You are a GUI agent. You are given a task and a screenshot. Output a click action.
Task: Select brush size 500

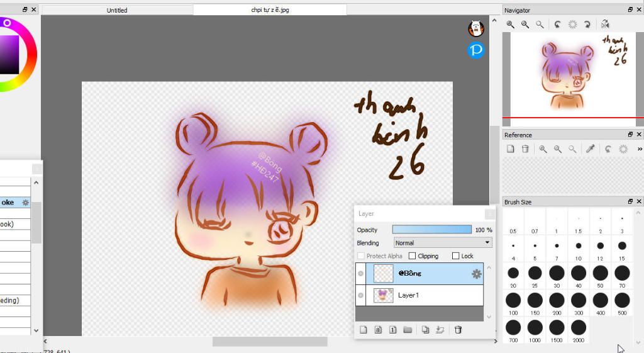(x=622, y=303)
